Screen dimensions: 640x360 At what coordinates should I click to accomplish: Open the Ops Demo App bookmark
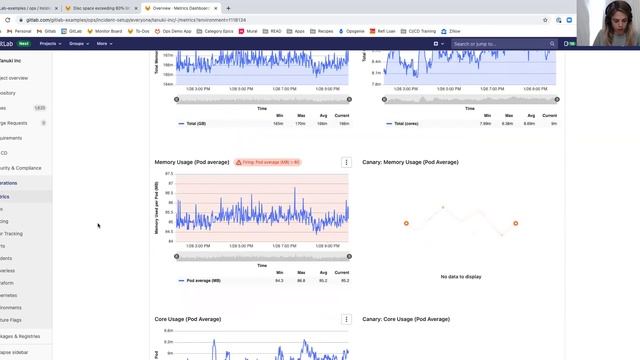(x=173, y=31)
